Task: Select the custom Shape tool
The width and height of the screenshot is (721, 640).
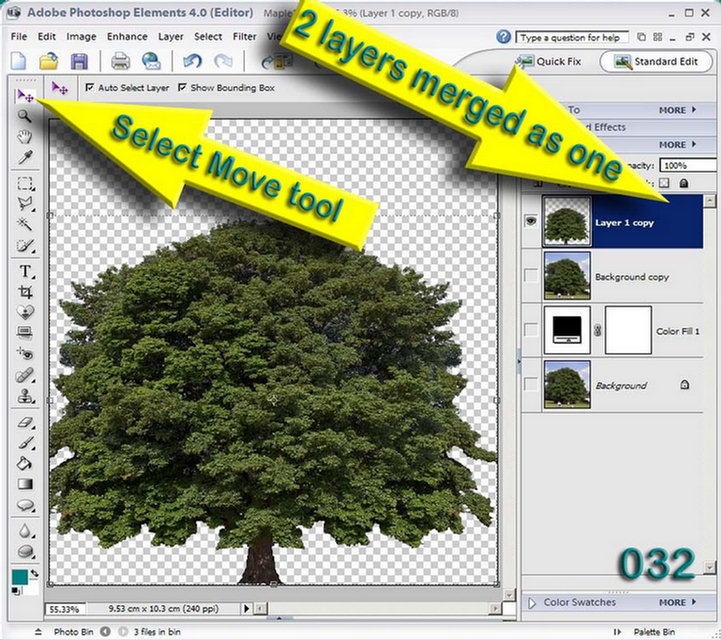Action: pos(25,505)
